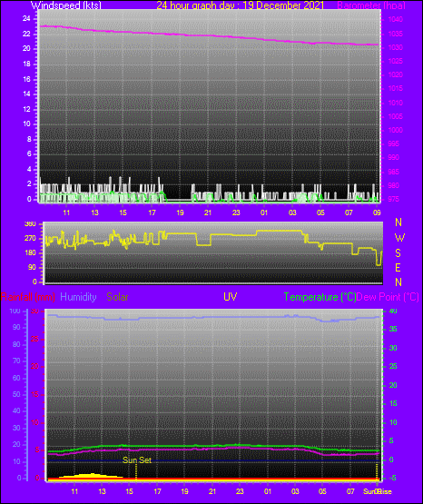
Task: Select the Solar legend label
Action: click(118, 297)
